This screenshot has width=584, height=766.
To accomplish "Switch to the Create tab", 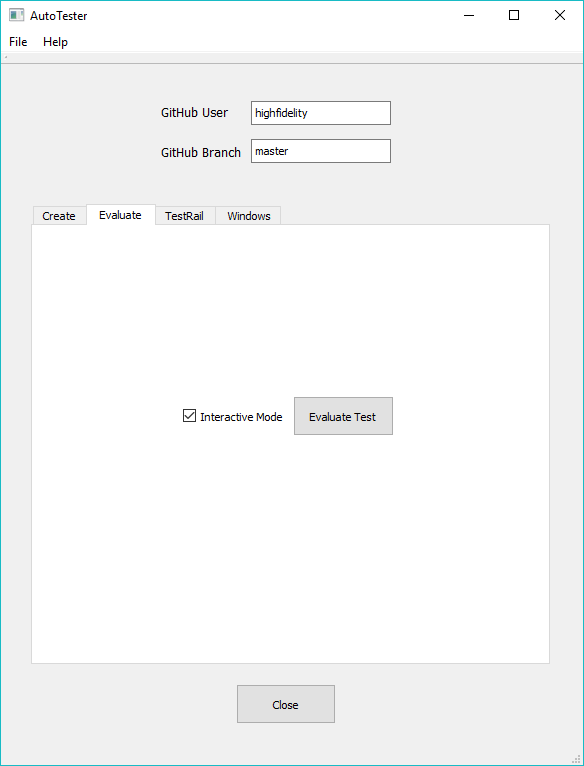I will (59, 216).
